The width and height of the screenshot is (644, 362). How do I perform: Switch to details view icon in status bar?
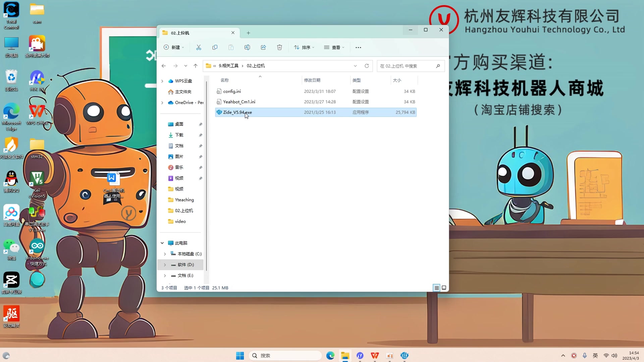click(436, 288)
